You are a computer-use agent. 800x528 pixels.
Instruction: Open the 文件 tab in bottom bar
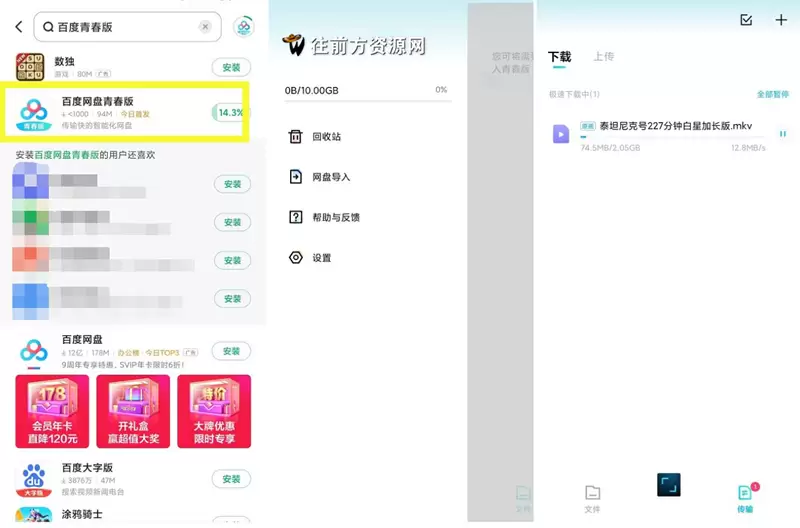click(x=592, y=499)
